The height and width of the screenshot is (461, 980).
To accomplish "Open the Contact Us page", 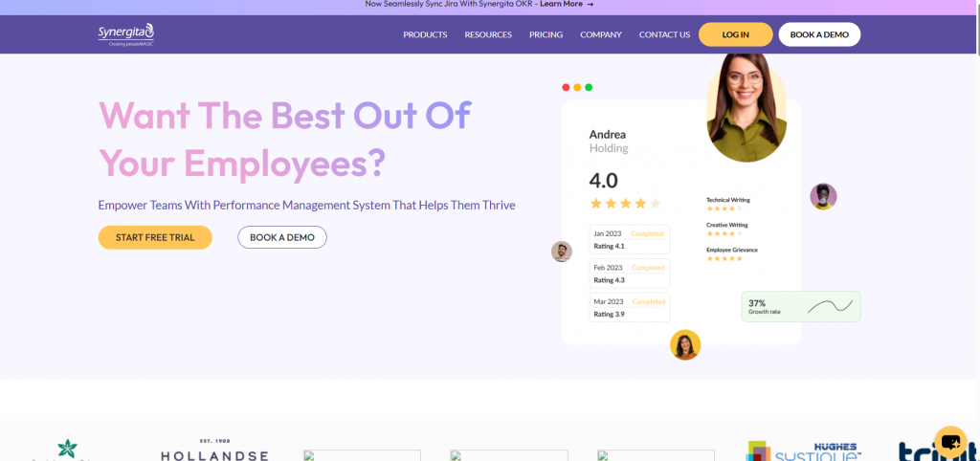I will (664, 34).
